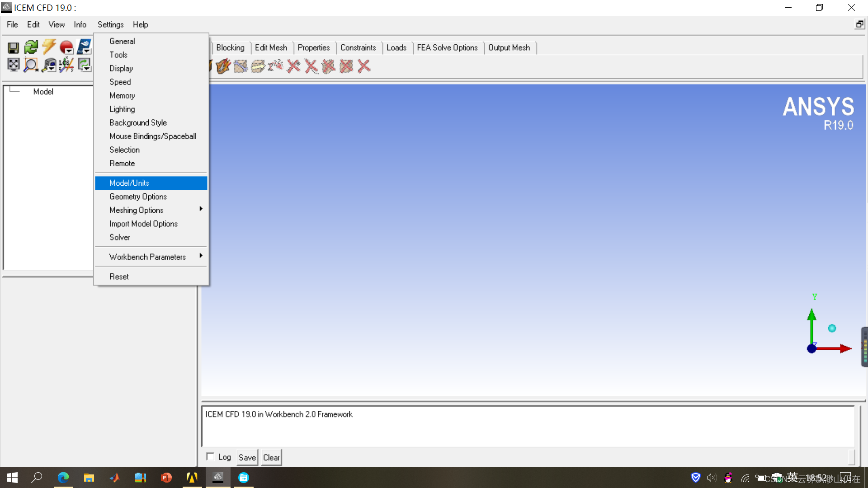Select the magnifier Box Zoom icon
Screen dimensions: 868x488
[31, 65]
